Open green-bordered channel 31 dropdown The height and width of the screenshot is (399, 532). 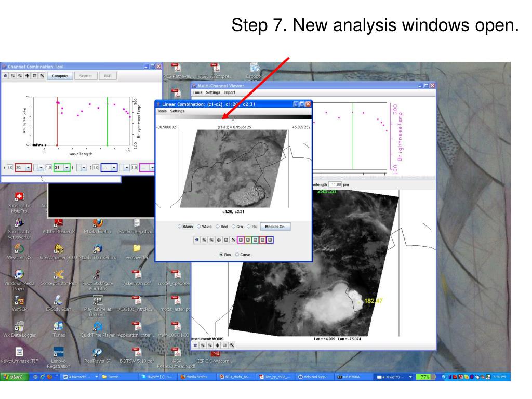click(62, 168)
